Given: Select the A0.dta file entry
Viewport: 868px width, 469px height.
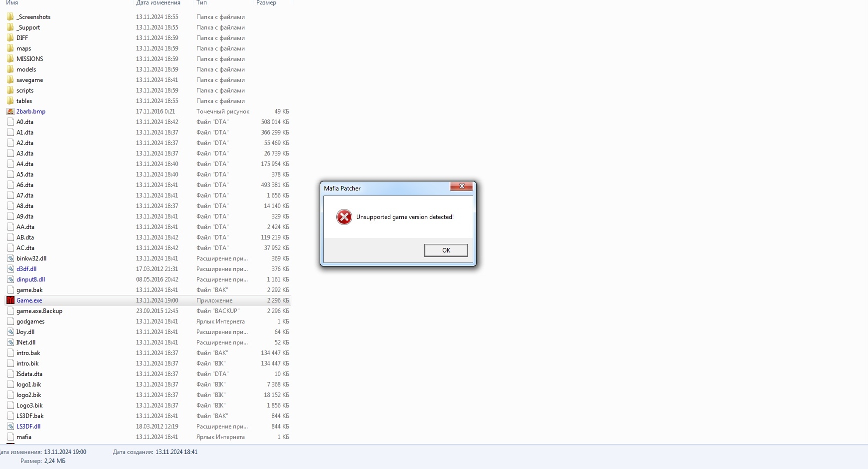Looking at the screenshot, I should [x=25, y=122].
